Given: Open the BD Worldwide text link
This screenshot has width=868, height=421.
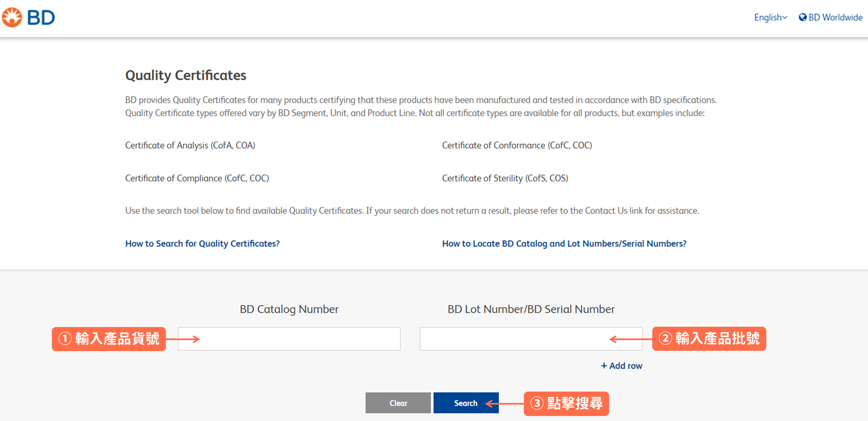Looking at the screenshot, I should coord(835,17).
